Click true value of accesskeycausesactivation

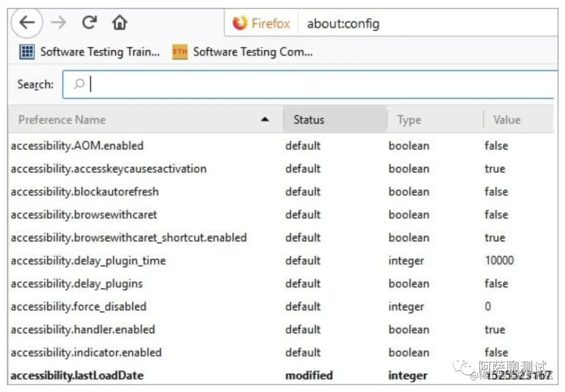point(495,169)
